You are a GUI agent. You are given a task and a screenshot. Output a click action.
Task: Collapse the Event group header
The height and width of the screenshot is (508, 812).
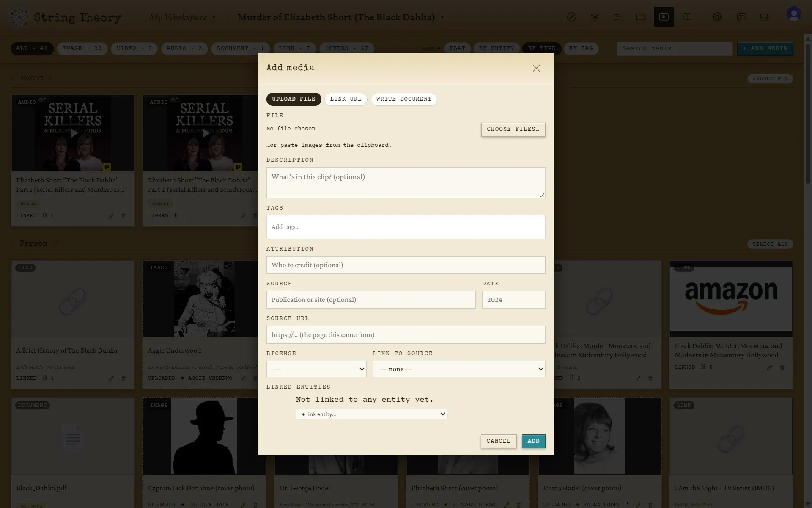coord(31,78)
